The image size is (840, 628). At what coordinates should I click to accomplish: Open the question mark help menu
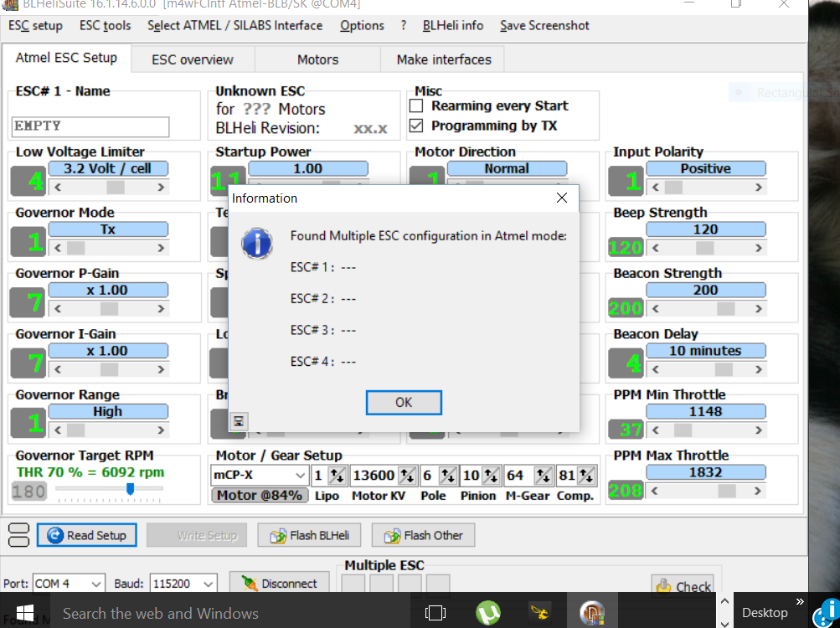[404, 25]
